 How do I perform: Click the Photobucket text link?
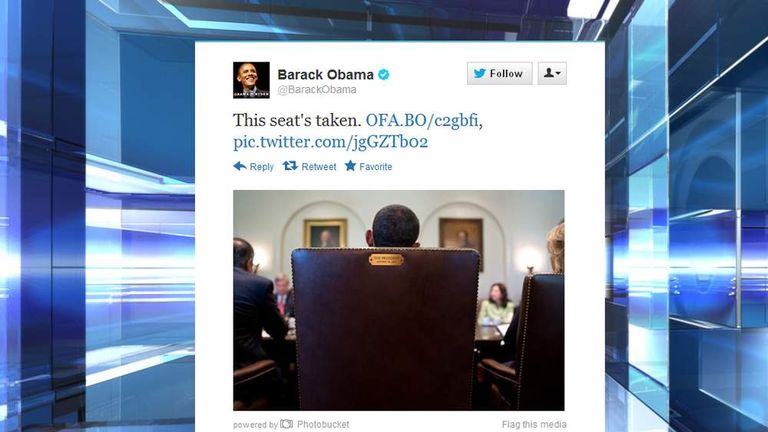tap(323, 425)
